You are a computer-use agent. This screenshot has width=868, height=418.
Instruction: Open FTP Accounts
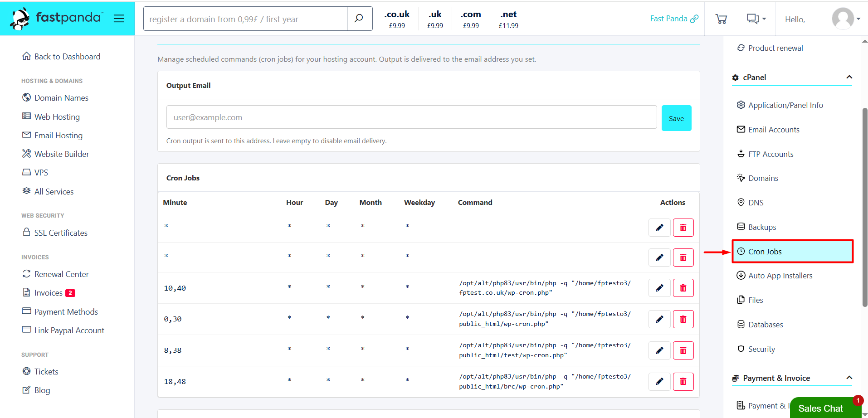(765, 154)
